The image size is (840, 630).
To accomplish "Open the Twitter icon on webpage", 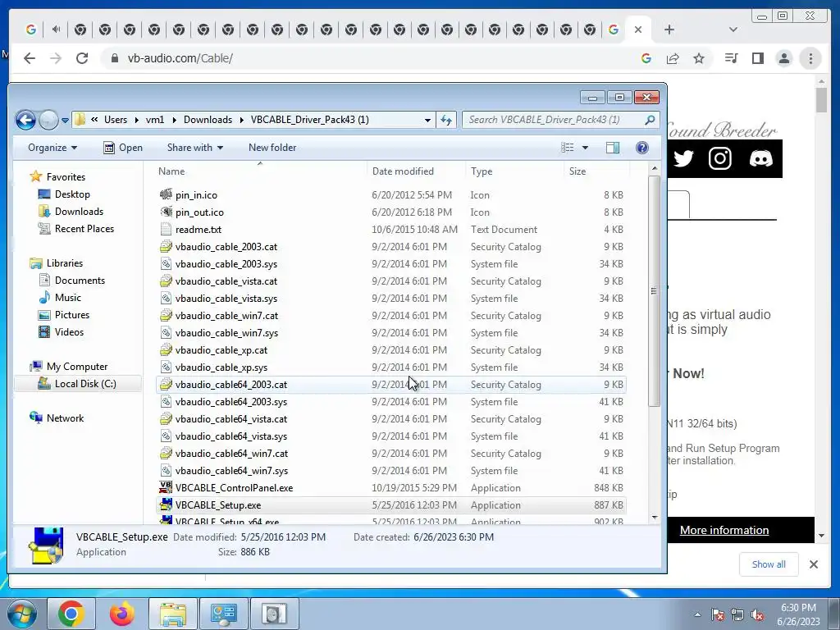I will pyautogui.click(x=683, y=158).
